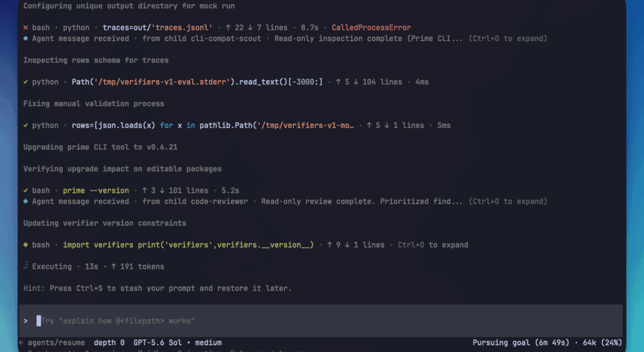Viewport: 644px width, 352px height.
Task: Click the Executing spinner icon
Action: (25, 266)
